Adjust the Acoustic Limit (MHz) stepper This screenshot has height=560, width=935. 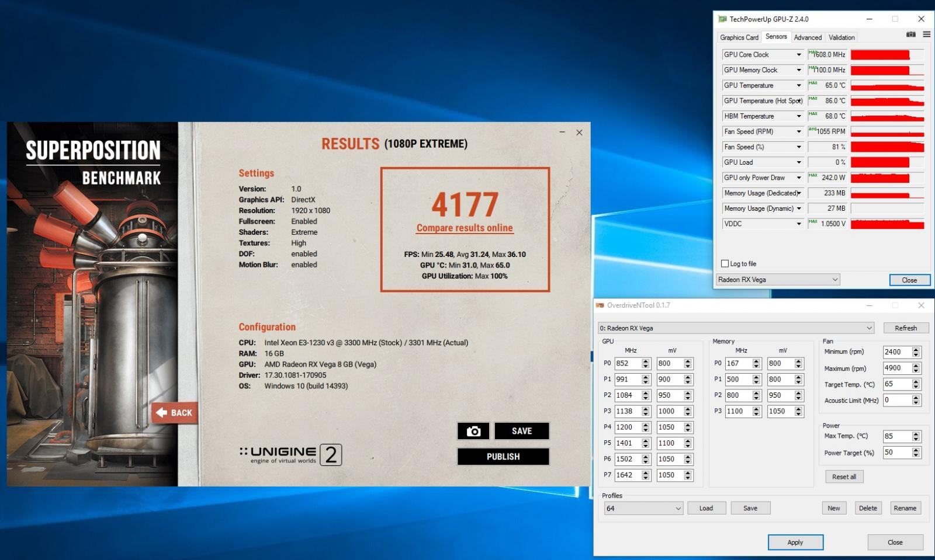(x=916, y=400)
